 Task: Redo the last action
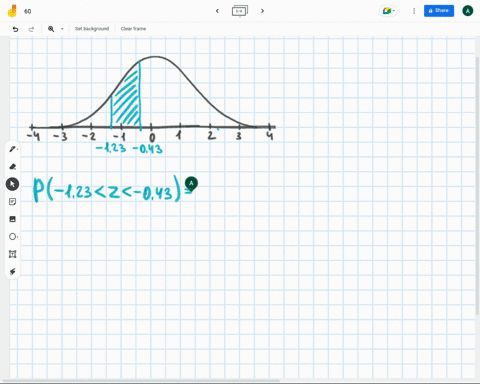pos(31,29)
